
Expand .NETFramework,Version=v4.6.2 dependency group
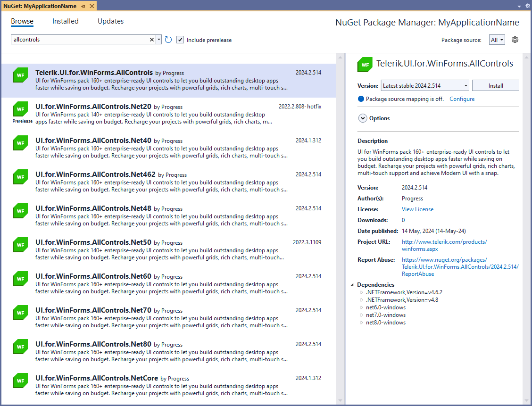click(362, 292)
